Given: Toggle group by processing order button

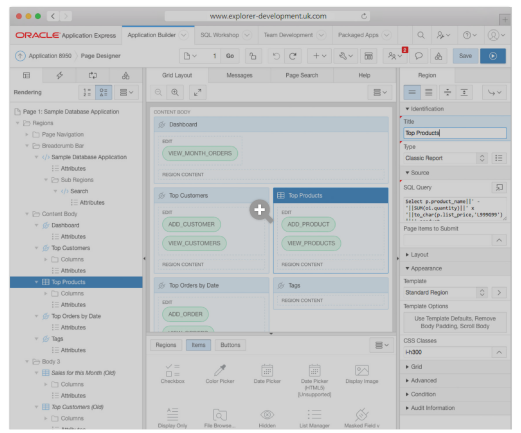Looking at the screenshot, I should 87,92.
